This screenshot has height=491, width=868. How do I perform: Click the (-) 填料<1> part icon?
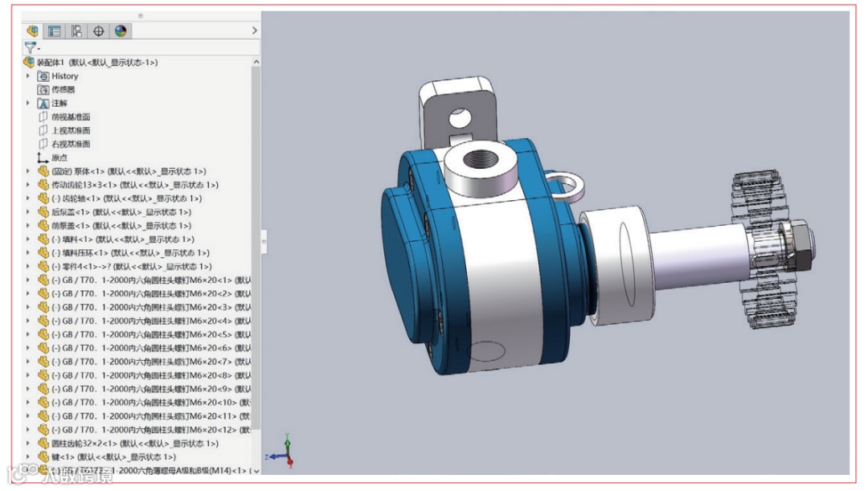(43, 239)
